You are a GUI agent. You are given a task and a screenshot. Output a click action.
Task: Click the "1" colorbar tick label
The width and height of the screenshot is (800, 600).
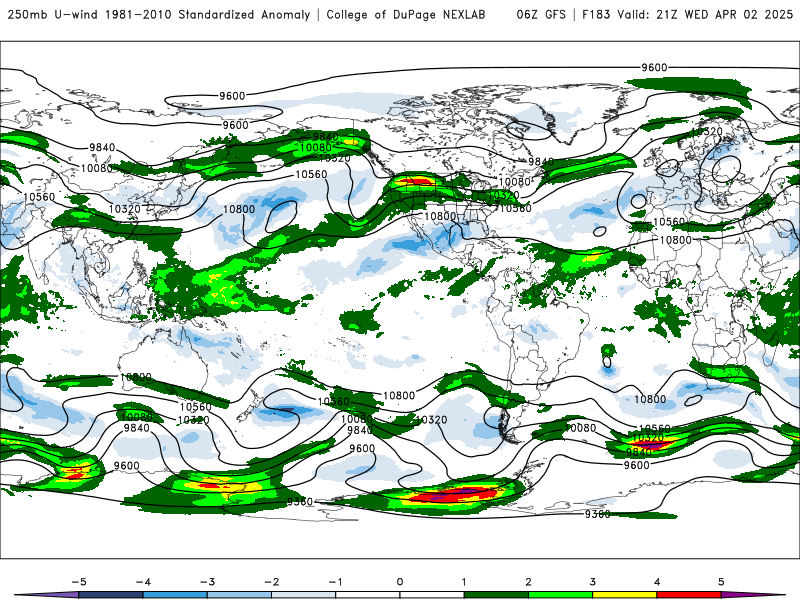[x=464, y=582]
